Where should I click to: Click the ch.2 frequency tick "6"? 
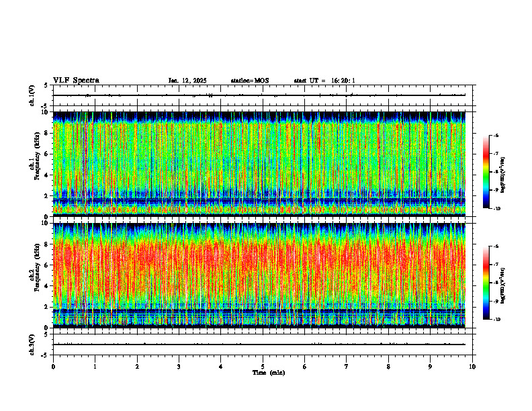coord(47,265)
